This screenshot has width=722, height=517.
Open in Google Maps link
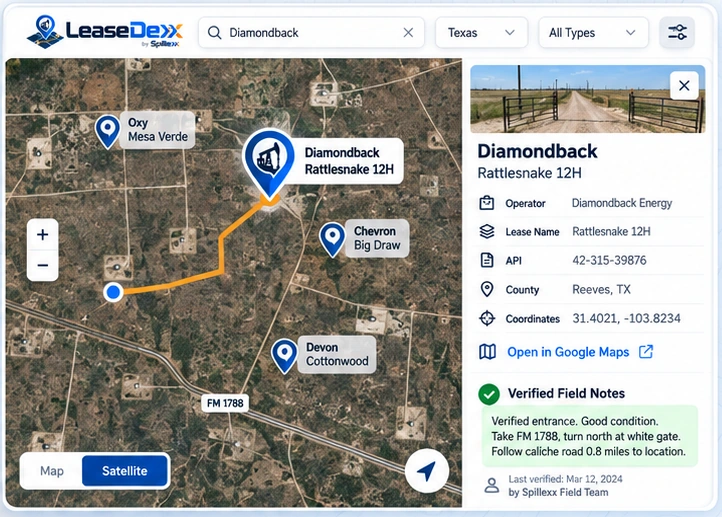(568, 352)
